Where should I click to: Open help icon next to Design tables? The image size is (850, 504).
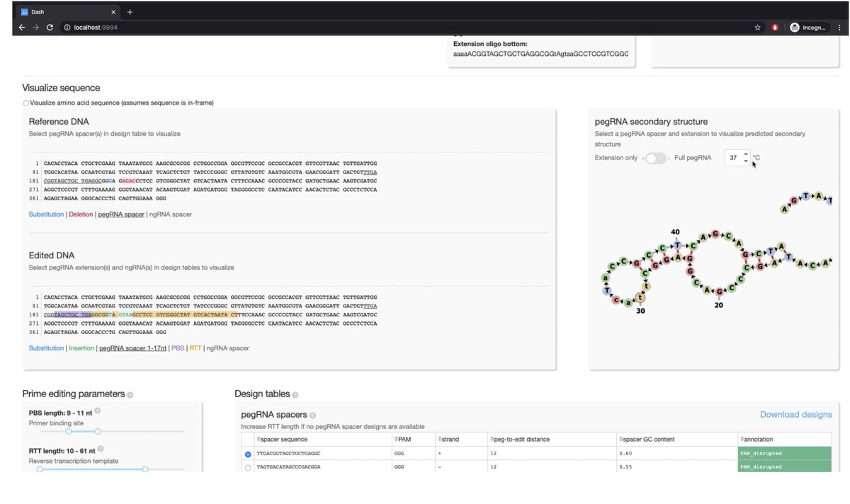(x=295, y=394)
